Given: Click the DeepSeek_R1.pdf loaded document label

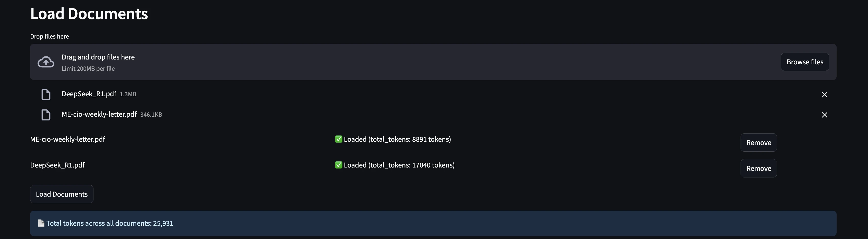Looking at the screenshot, I should point(58,165).
